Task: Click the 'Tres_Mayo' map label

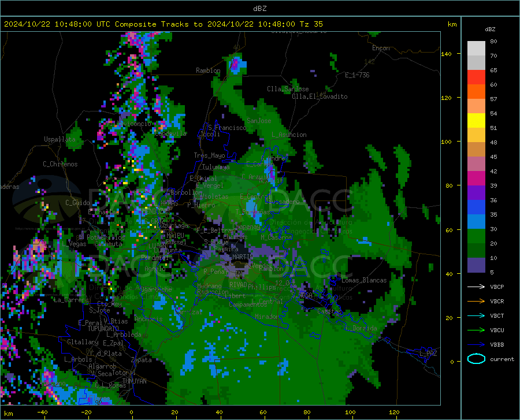Action: coord(209,155)
